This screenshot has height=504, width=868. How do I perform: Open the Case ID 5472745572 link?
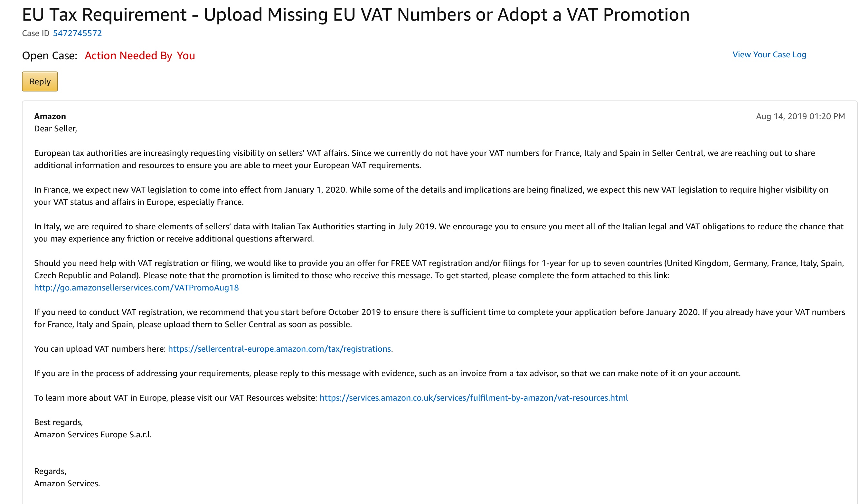coord(77,33)
